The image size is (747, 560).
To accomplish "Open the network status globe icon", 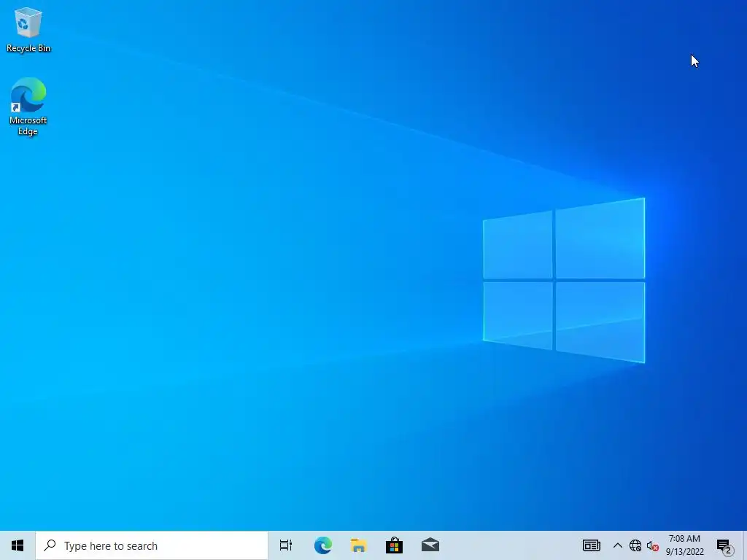I will click(635, 545).
